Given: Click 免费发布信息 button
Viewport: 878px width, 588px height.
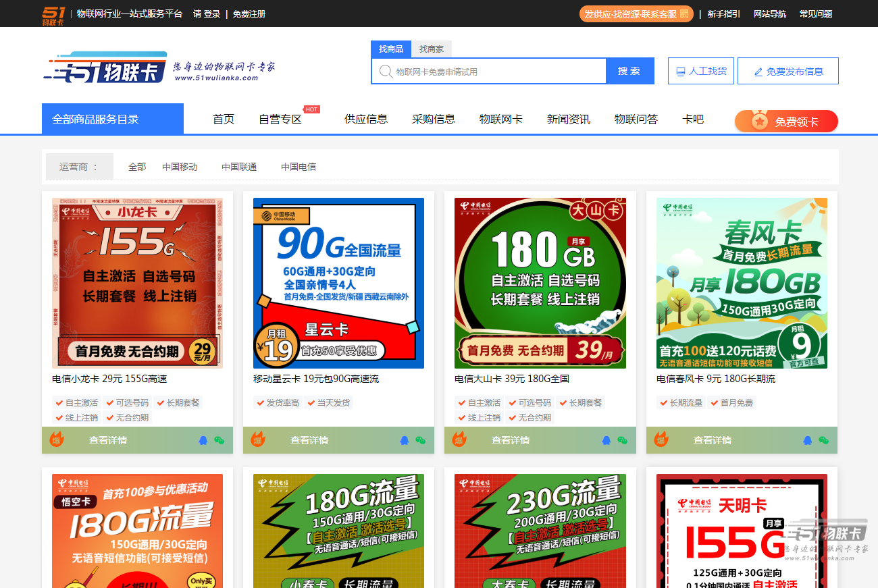Looking at the screenshot, I should (788, 71).
